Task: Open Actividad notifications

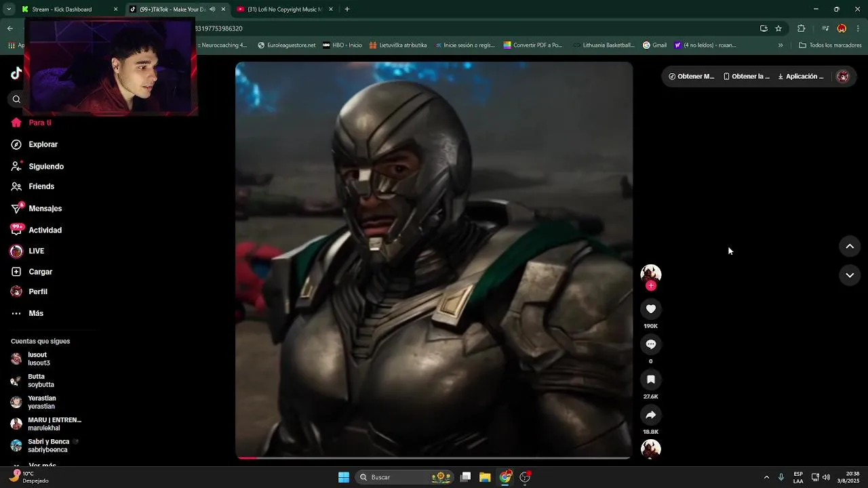Action: (37, 230)
